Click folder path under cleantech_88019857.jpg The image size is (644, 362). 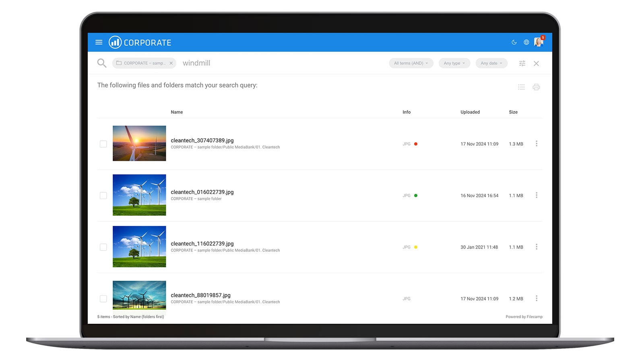[225, 302]
